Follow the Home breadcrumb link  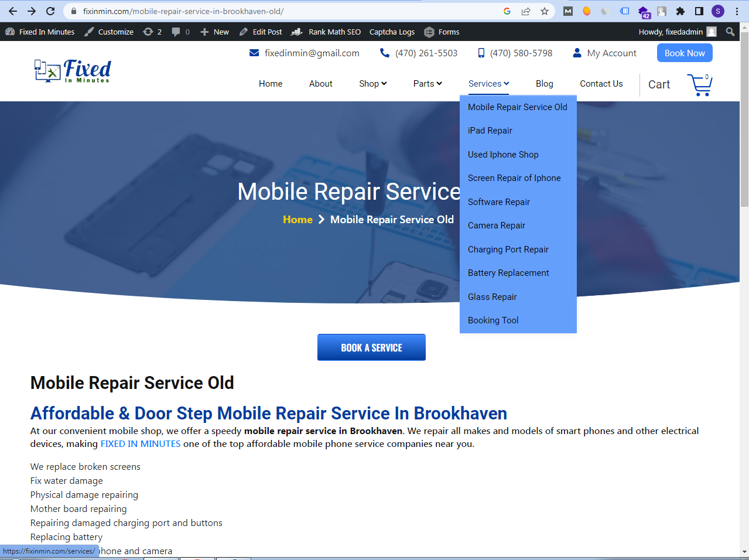[x=297, y=220]
